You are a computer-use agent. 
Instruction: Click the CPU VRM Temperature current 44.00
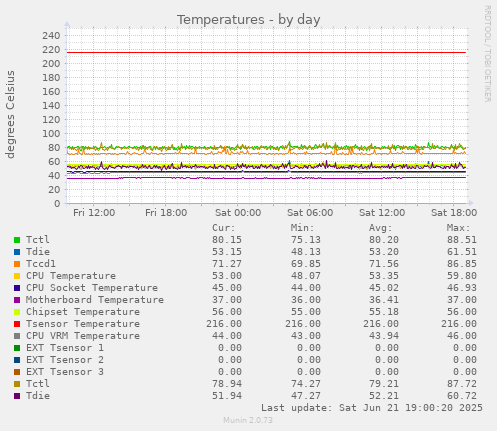pos(227,336)
